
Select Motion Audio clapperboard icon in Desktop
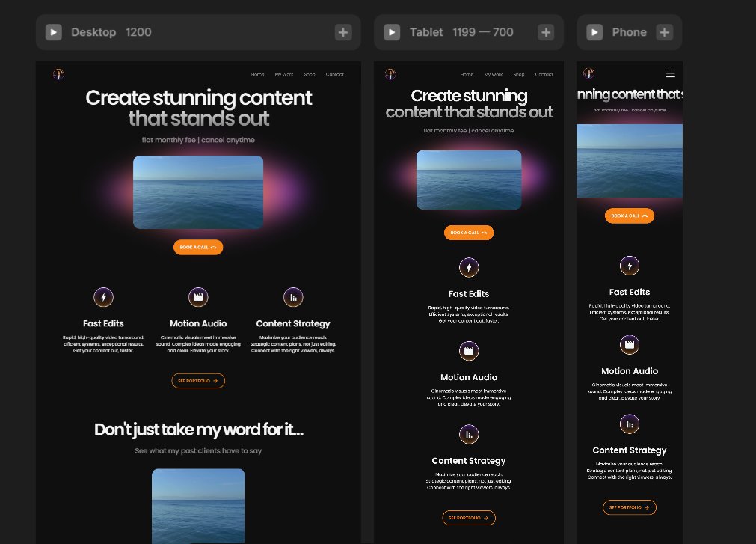coord(198,297)
